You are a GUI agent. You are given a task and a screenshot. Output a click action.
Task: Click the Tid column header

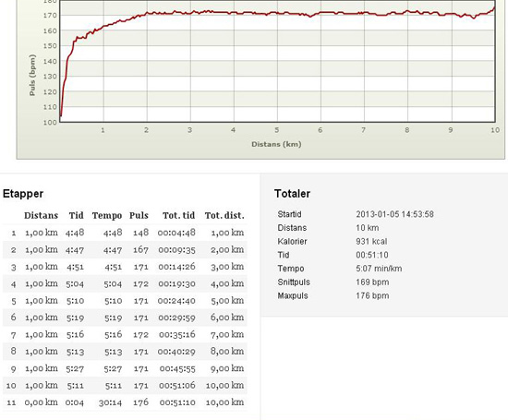click(x=76, y=216)
